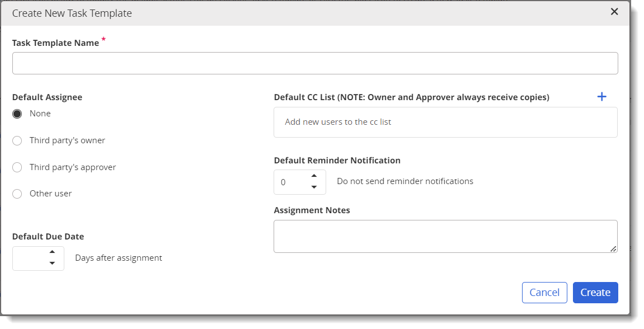
Task: Close the Create New Task Template dialog
Action: pyautogui.click(x=614, y=12)
